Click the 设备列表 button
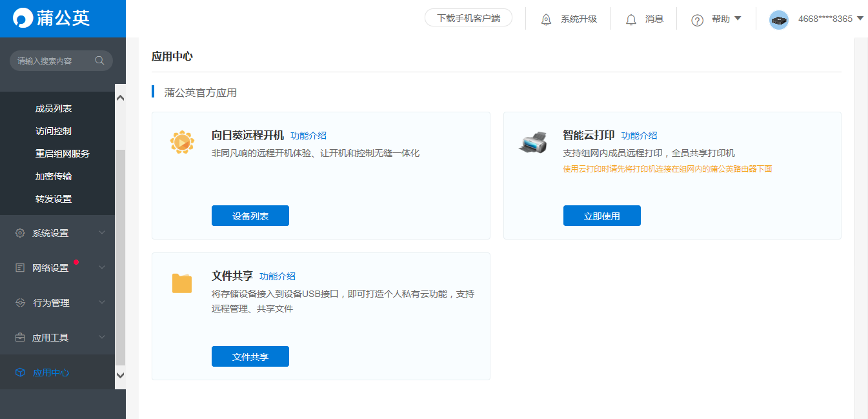The image size is (868, 419). [250, 216]
